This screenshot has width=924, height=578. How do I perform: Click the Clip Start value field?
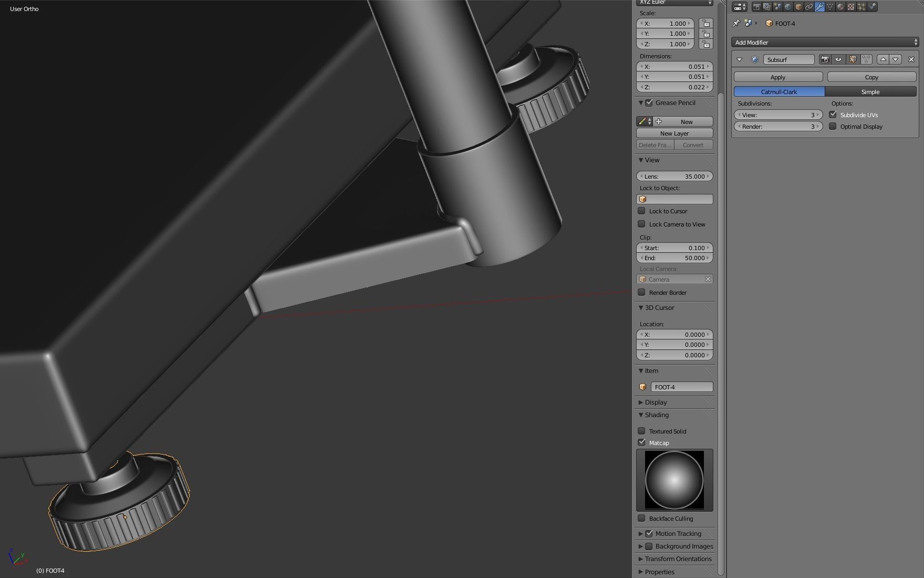point(674,247)
